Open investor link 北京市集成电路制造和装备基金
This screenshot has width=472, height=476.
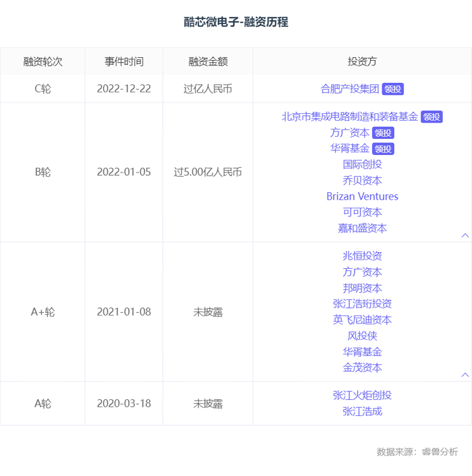click(350, 117)
